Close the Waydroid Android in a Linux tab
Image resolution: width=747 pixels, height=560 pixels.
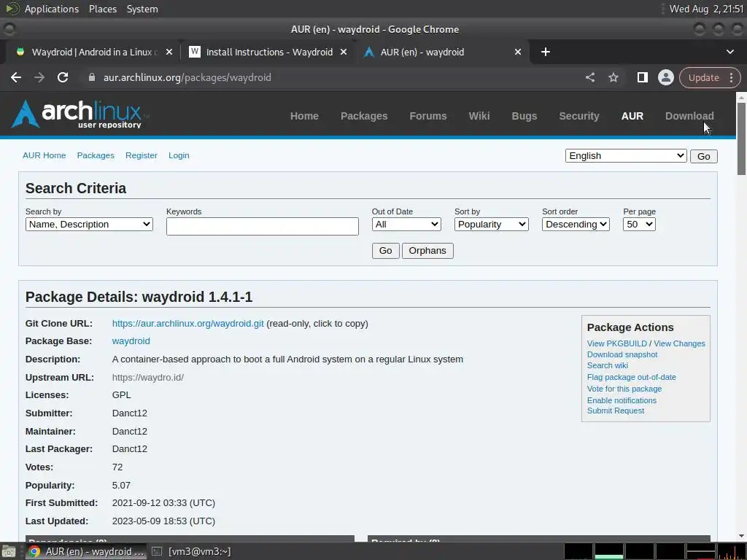point(169,52)
